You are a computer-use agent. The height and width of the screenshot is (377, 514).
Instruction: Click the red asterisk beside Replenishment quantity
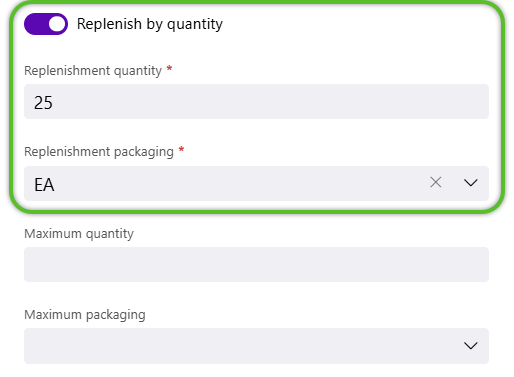pos(169,69)
